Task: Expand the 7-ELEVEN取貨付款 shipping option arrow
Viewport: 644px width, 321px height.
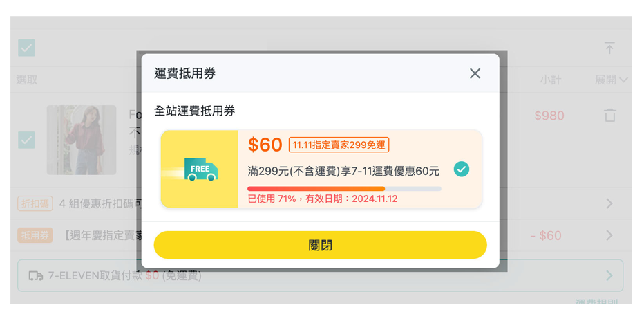Action: pyautogui.click(x=609, y=275)
